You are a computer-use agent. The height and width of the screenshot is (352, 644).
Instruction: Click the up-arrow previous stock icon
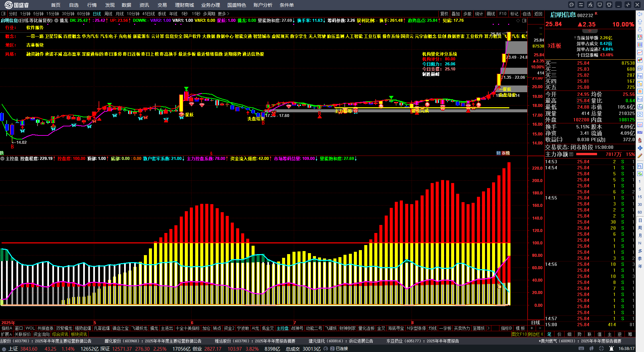point(640,22)
